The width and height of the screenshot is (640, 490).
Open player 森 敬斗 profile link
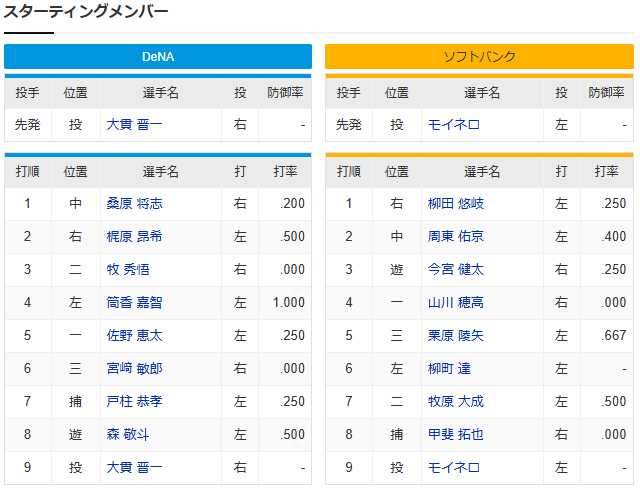(x=128, y=434)
